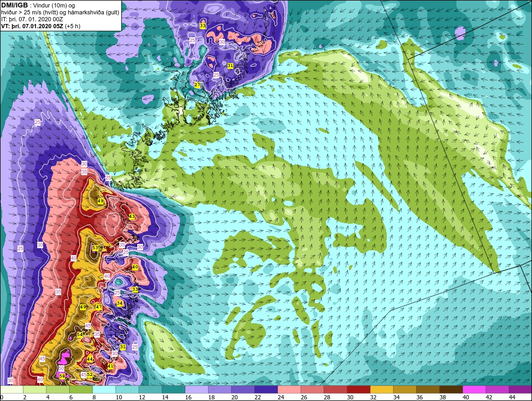The width and height of the screenshot is (532, 401).
Task: Click the yellow gust label 41
Action: [x=110, y=366]
